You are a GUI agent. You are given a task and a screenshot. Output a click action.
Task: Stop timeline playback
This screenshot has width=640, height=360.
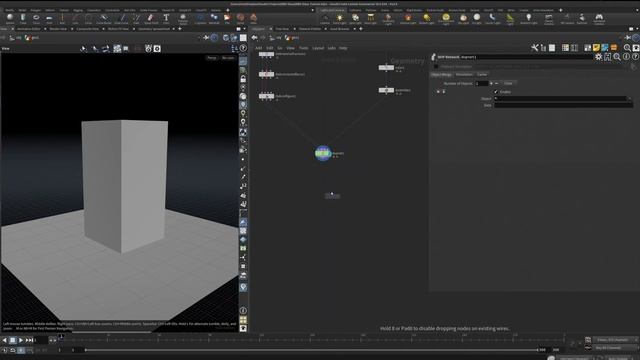click(x=13, y=340)
